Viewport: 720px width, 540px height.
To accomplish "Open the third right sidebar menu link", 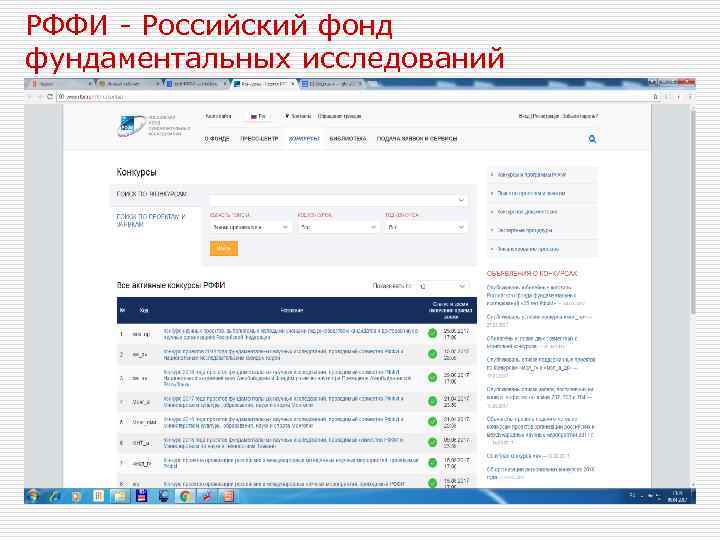I will pos(527,212).
